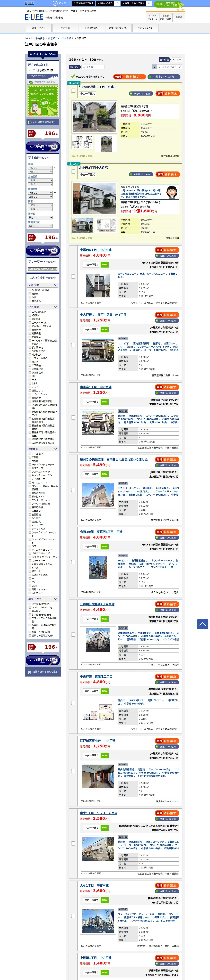Open the 駅徒歩分数 指定なし dropdown

[x=40, y=226]
